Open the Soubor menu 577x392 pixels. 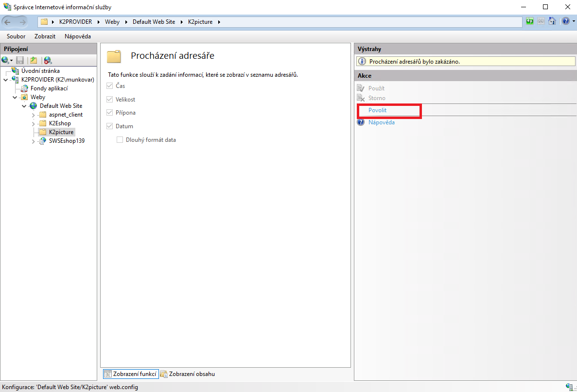16,36
